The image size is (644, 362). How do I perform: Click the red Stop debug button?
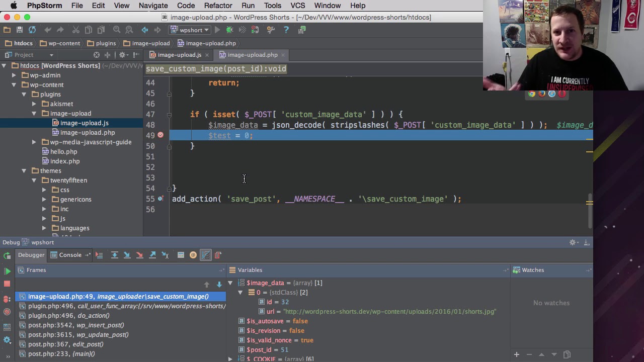(7, 284)
